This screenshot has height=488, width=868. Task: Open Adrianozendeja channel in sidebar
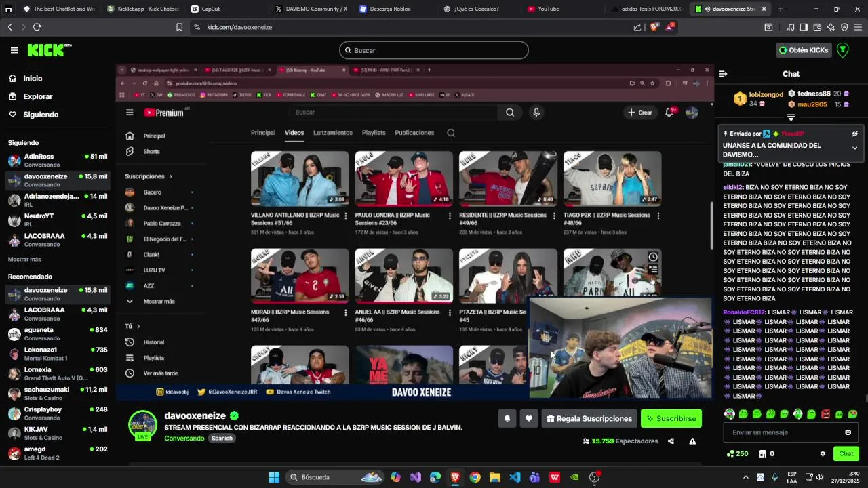(58, 200)
